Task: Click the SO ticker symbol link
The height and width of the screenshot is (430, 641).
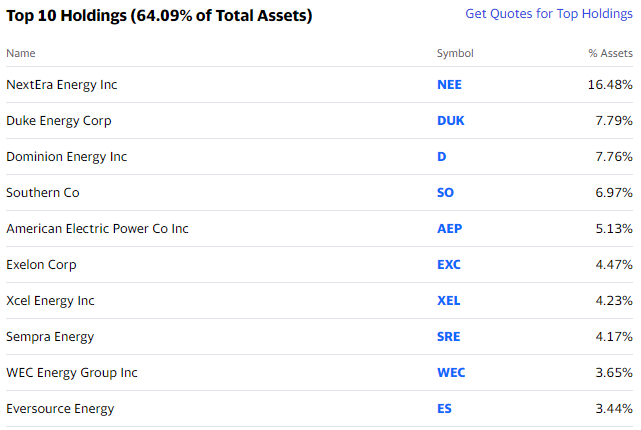Action: click(445, 193)
